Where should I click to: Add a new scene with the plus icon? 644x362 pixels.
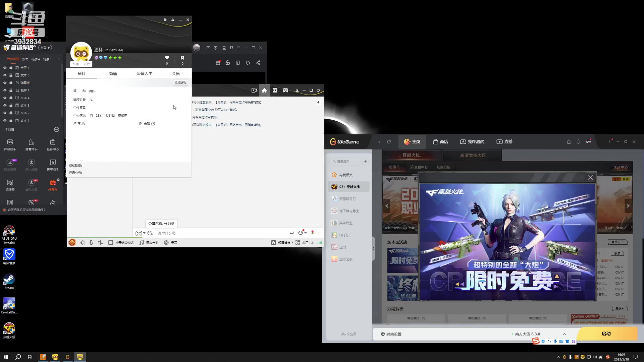tap(59, 59)
